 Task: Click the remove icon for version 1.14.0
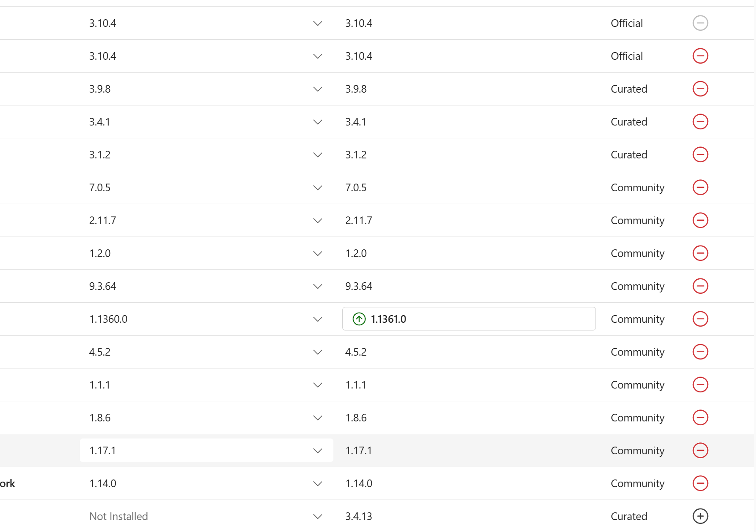700,483
